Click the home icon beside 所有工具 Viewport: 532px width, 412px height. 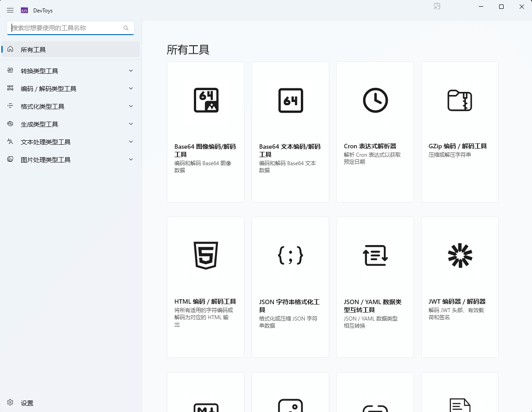(10, 49)
